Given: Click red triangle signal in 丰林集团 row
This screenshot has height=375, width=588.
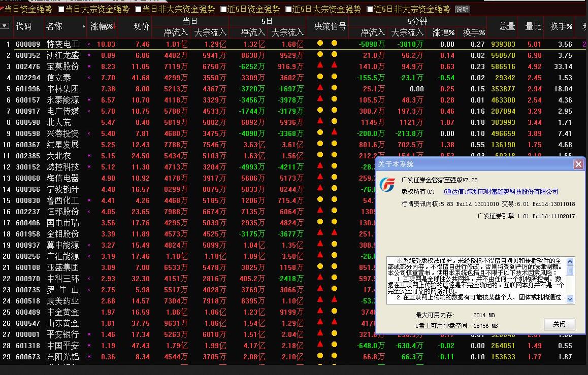Looking at the screenshot, I should (x=320, y=88).
